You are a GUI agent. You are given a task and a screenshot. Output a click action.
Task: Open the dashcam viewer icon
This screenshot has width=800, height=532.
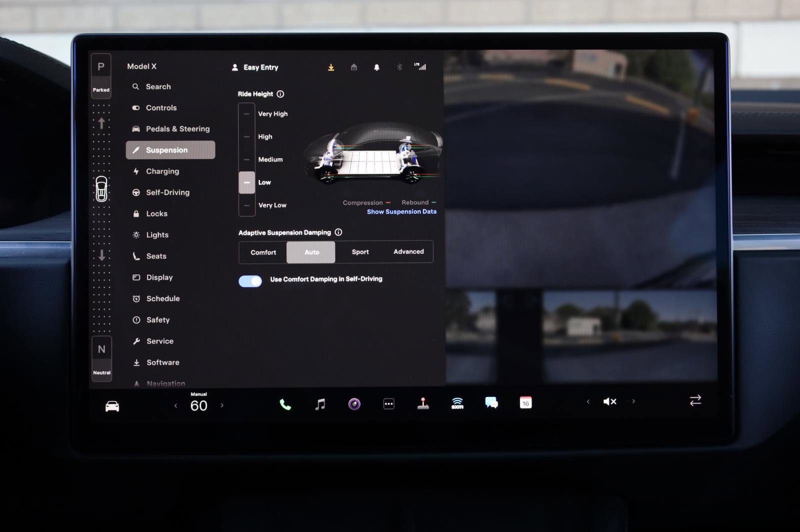pos(355,403)
